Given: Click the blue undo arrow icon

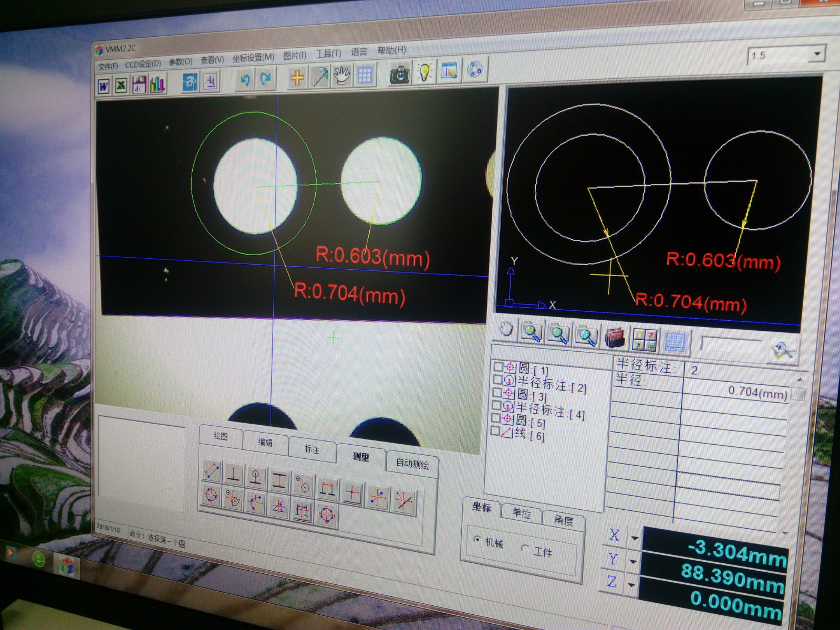Looking at the screenshot, I should click(x=244, y=80).
